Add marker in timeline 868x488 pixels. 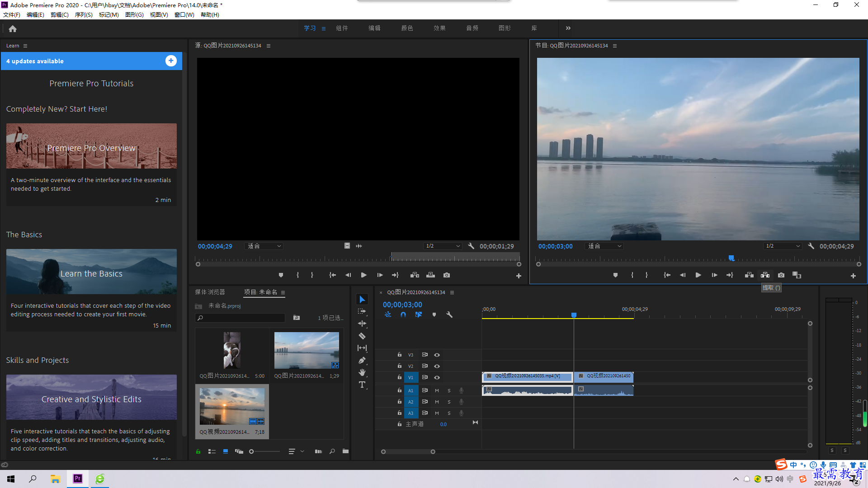coord(434,314)
